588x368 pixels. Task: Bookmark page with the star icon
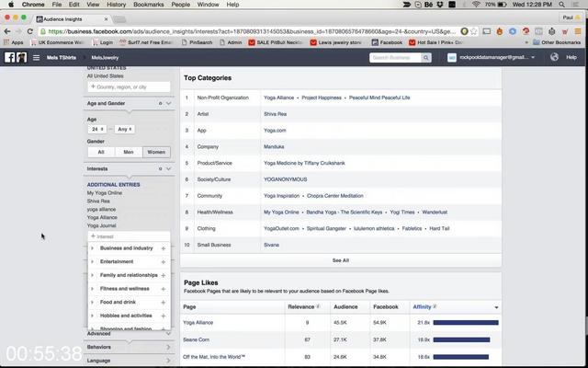(474, 31)
